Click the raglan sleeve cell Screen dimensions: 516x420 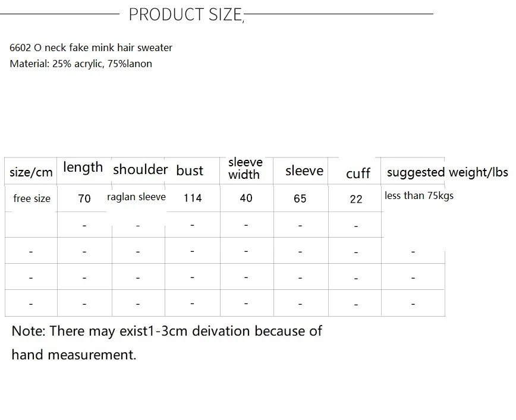coord(136,197)
